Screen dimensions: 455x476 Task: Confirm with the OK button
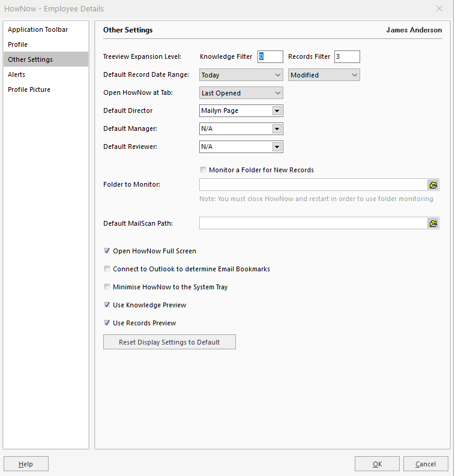click(377, 464)
